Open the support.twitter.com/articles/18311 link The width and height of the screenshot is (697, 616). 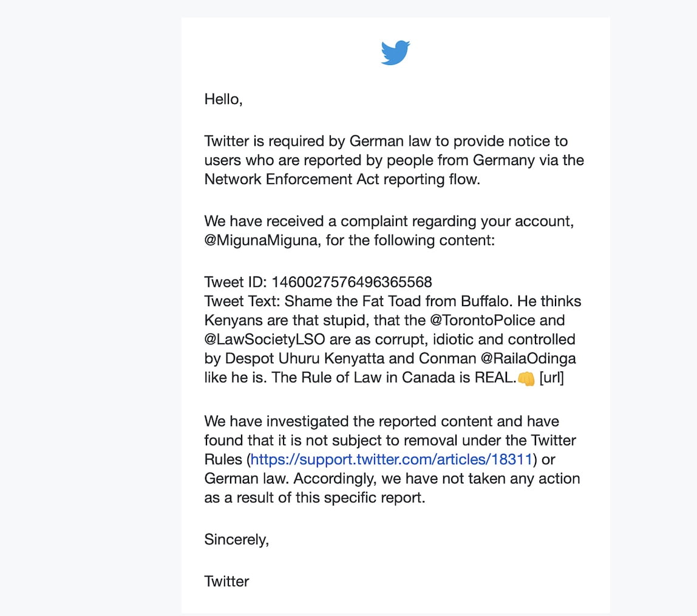click(392, 459)
